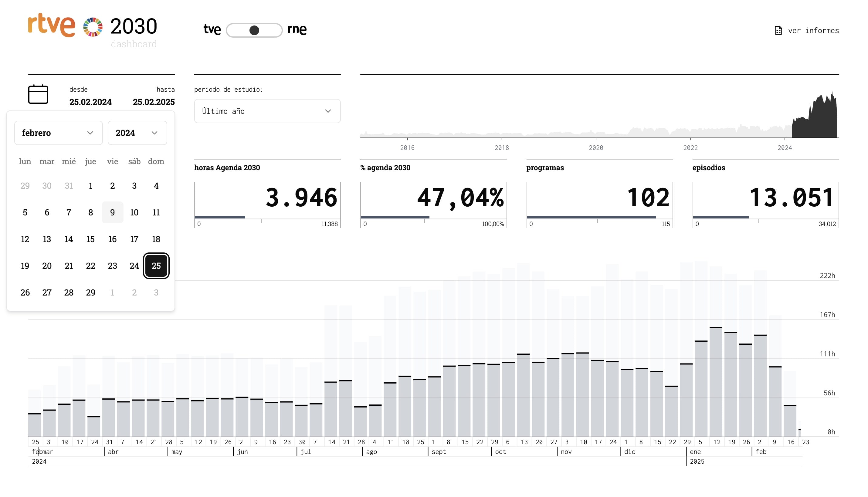Click the 2030 title text
The image size is (868, 497).
point(134,26)
